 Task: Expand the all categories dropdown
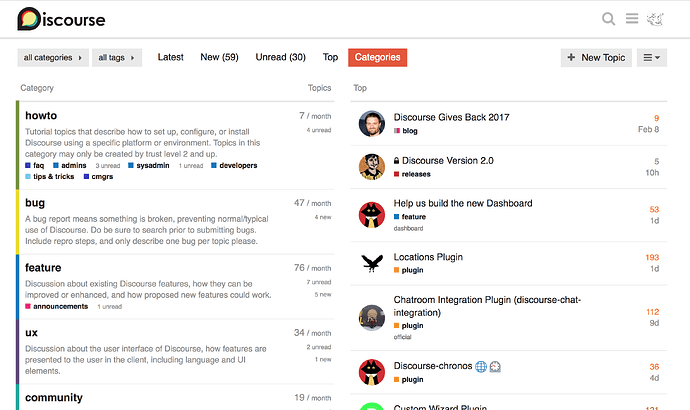pyautogui.click(x=54, y=58)
